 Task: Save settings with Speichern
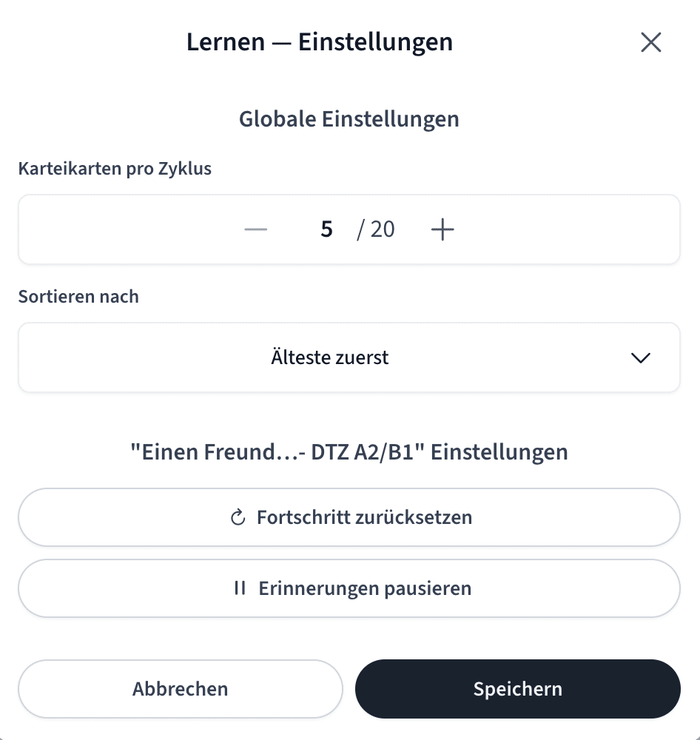(517, 689)
